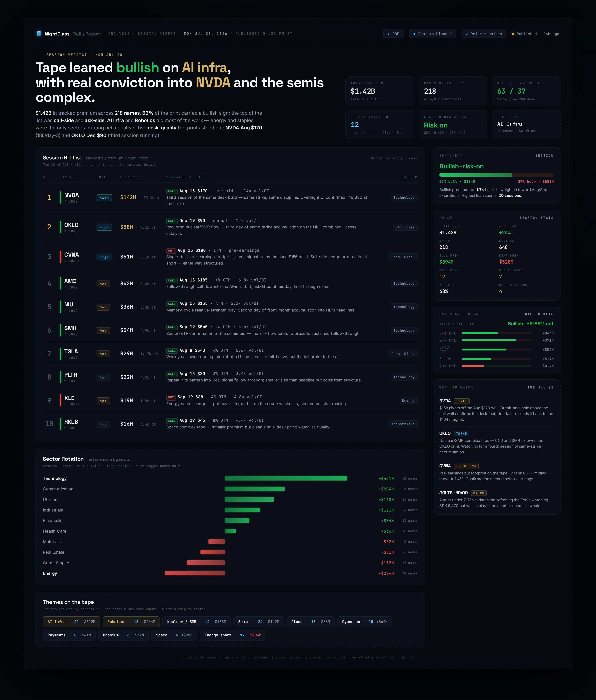Click the CALL tag on RKLB Aug 29 $45
Viewport: 596px width, 700px height.
click(x=172, y=421)
